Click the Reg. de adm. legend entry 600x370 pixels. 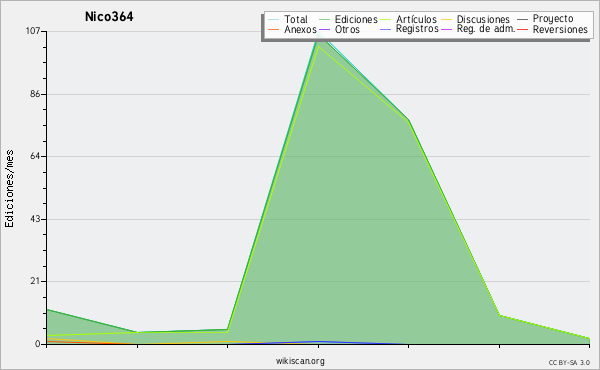(x=486, y=29)
